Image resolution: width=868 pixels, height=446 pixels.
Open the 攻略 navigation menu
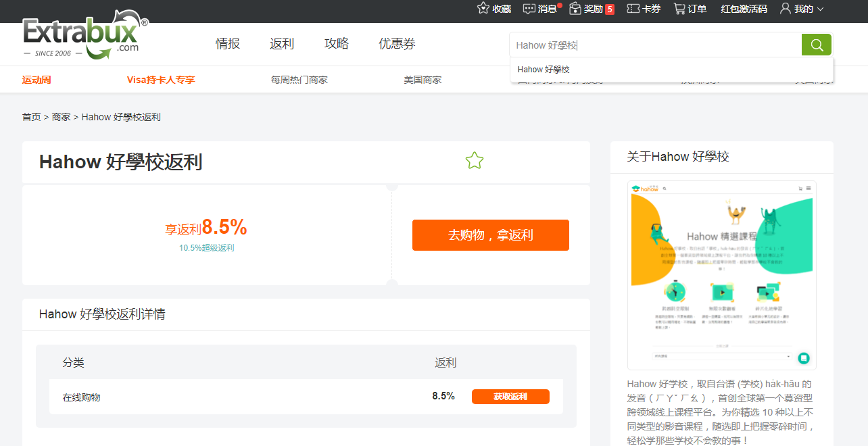point(337,44)
